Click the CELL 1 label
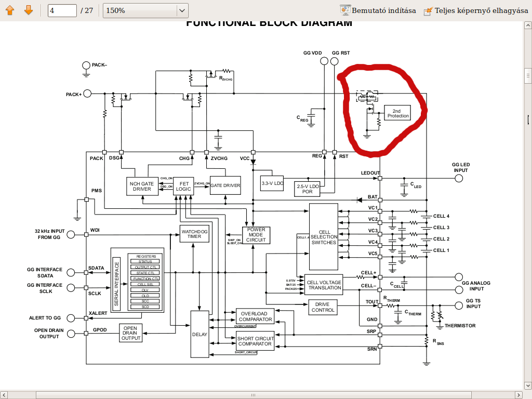532x399 pixels. click(x=441, y=250)
